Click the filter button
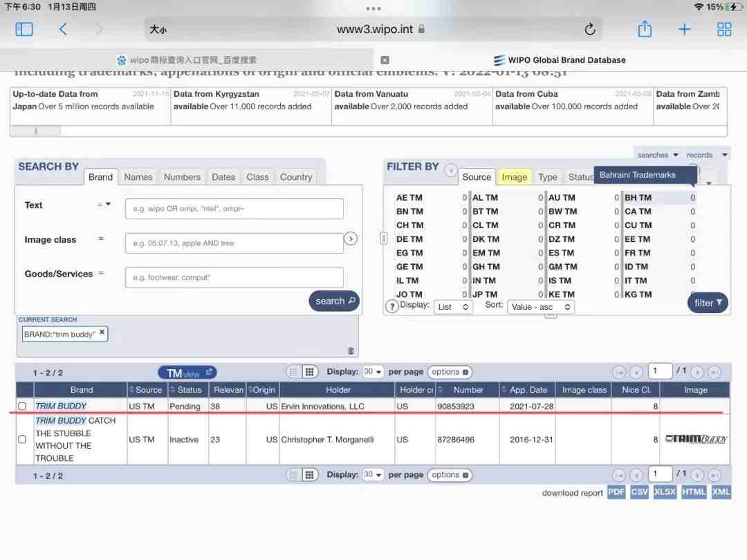 pyautogui.click(x=708, y=303)
